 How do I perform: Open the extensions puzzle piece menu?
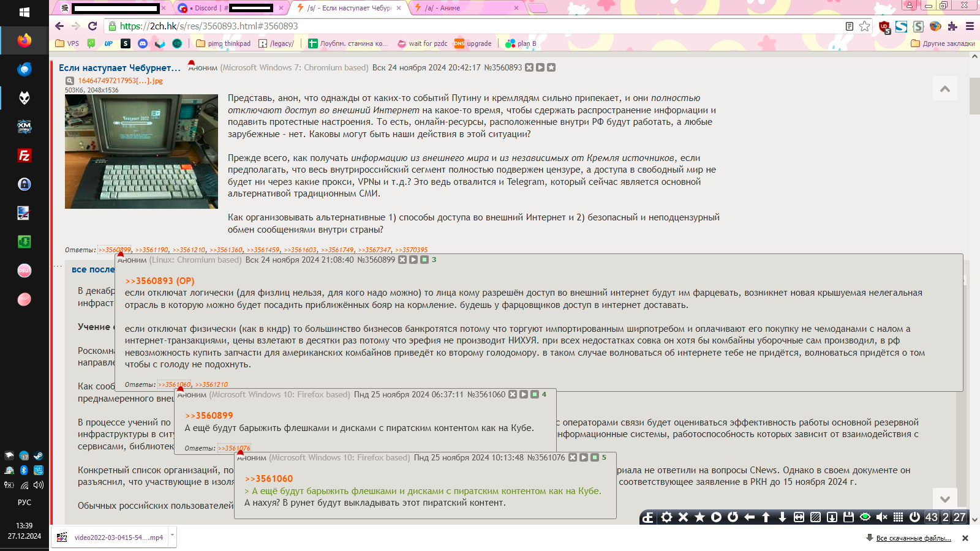952,26
